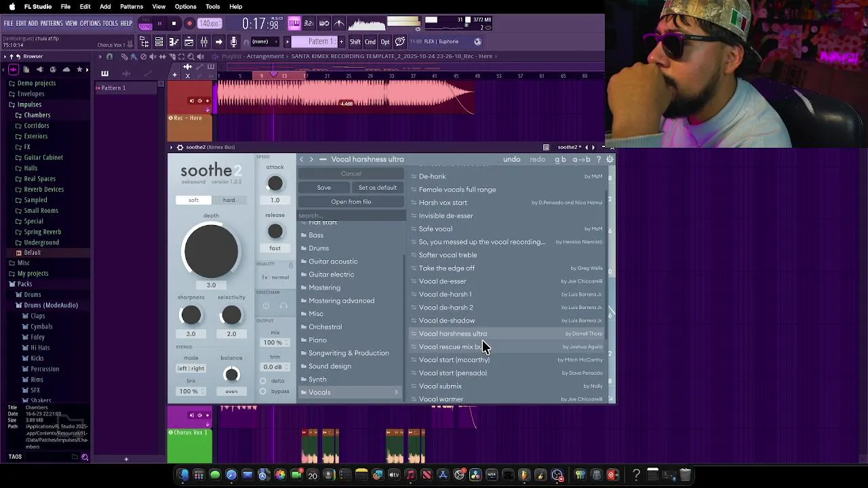Select the hard mode in soothe2
Viewport: 868px width, 488px height.
click(x=229, y=200)
